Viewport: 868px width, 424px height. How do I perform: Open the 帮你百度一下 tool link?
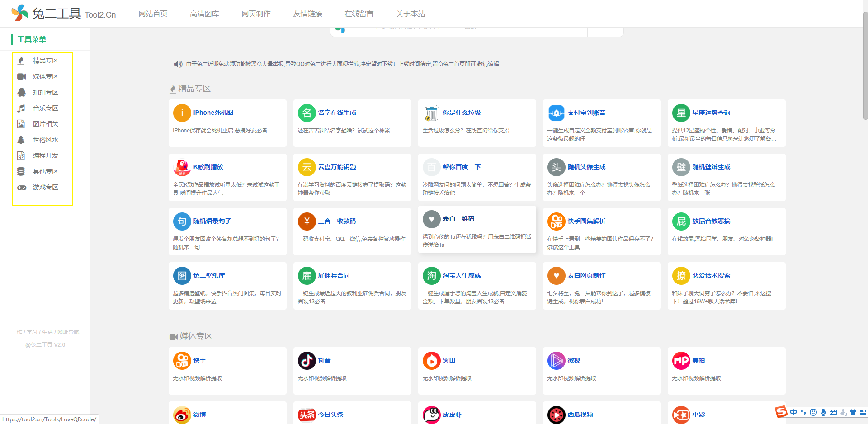(x=462, y=167)
